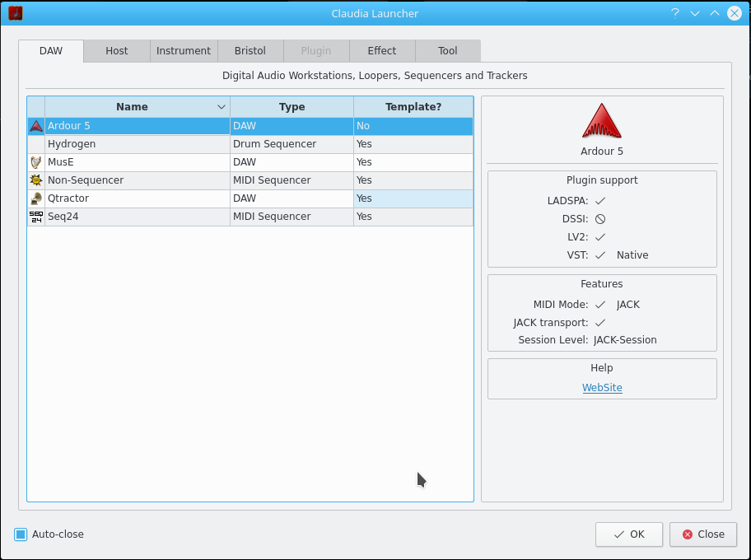Open the Bristol tab
This screenshot has width=751, height=560.
pos(250,51)
